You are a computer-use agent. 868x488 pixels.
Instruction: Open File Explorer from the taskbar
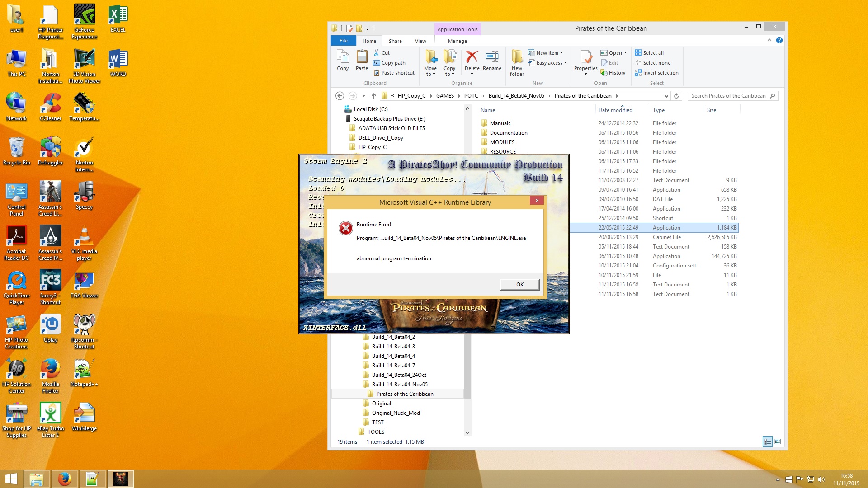pos(36,479)
